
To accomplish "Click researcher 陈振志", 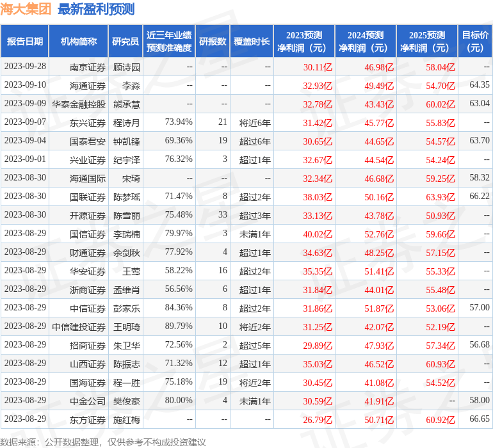I will tap(126, 364).
